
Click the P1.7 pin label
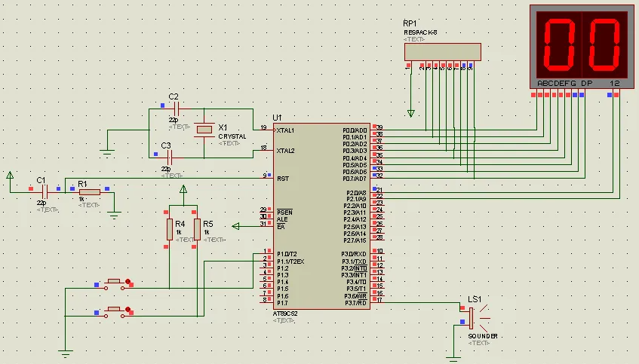point(282,303)
